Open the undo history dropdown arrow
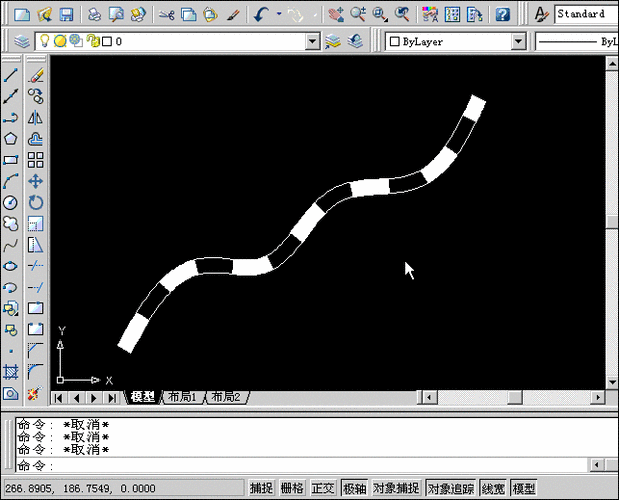 coord(279,14)
